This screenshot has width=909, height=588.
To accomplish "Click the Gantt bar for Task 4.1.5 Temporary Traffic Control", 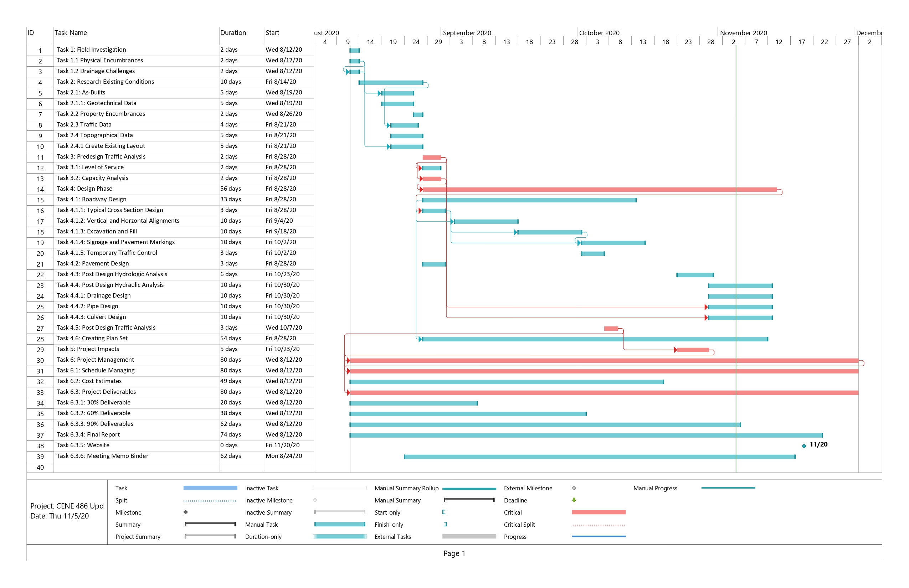I will pos(593,253).
